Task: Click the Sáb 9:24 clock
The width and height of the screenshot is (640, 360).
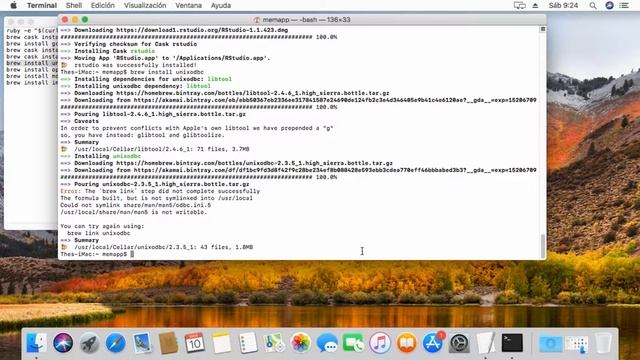Action: tap(563, 5)
